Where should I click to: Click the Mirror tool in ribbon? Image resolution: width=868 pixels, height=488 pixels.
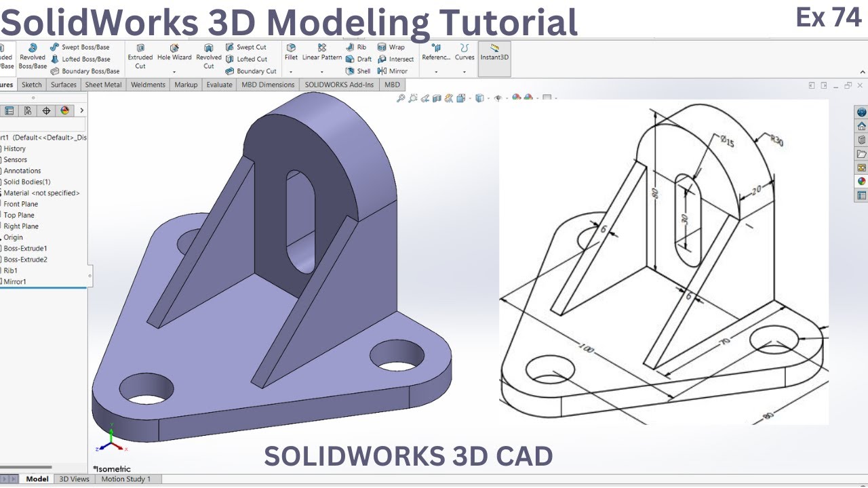point(393,71)
